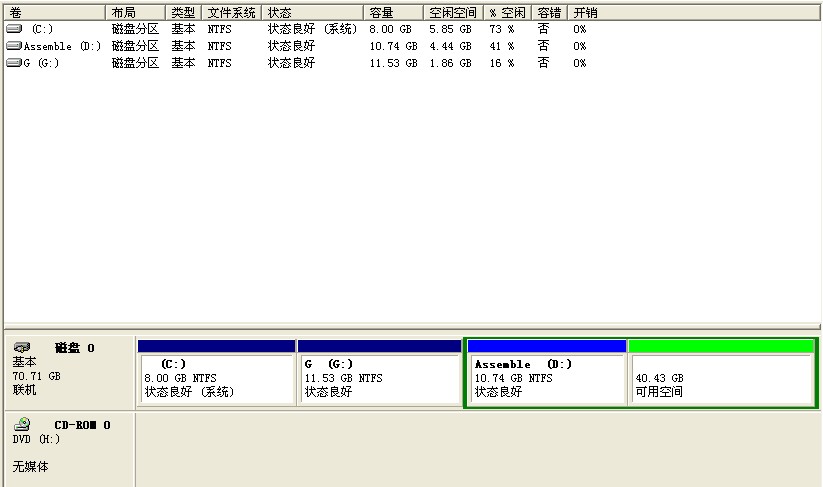Click the 类型 column header

click(x=183, y=13)
